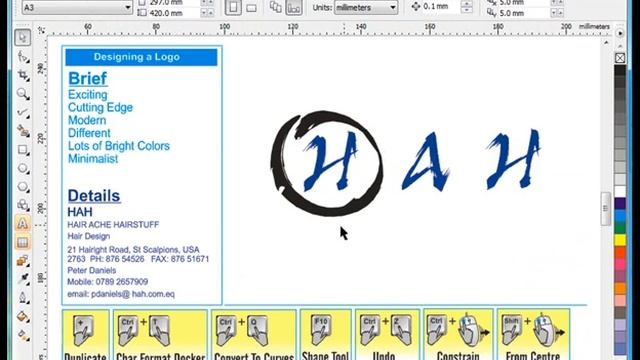640x360 pixels.
Task: Click the 420.0 mm page height stepper
Action: (x=207, y=13)
